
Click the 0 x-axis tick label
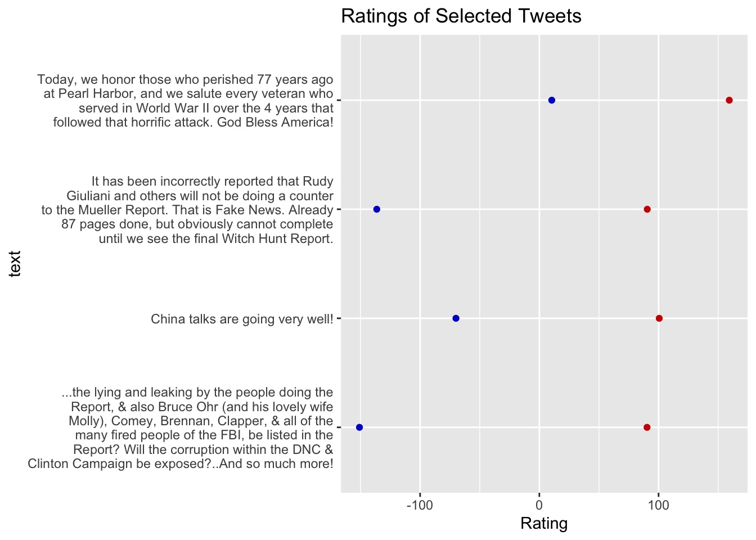pyautogui.click(x=539, y=505)
